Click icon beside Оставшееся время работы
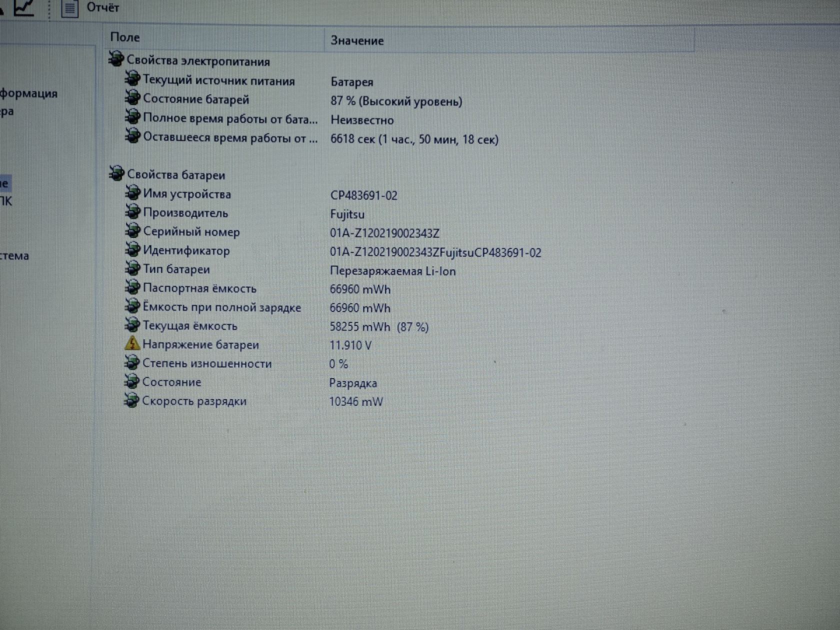The height and width of the screenshot is (630, 840). point(132,135)
